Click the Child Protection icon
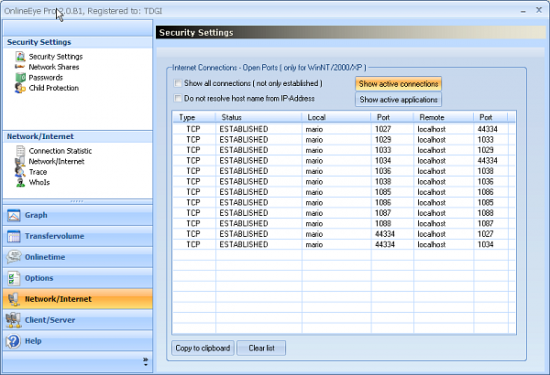This screenshot has height=375, width=550. [x=20, y=88]
